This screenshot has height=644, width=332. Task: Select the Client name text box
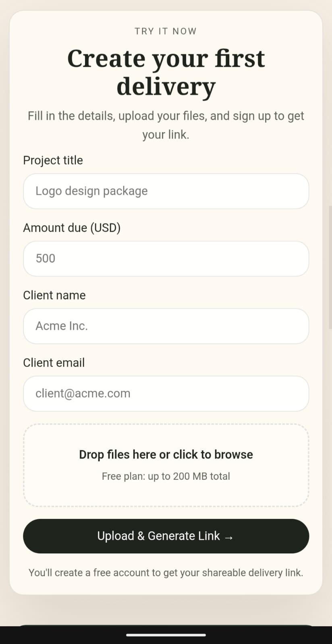pyautogui.click(x=166, y=326)
